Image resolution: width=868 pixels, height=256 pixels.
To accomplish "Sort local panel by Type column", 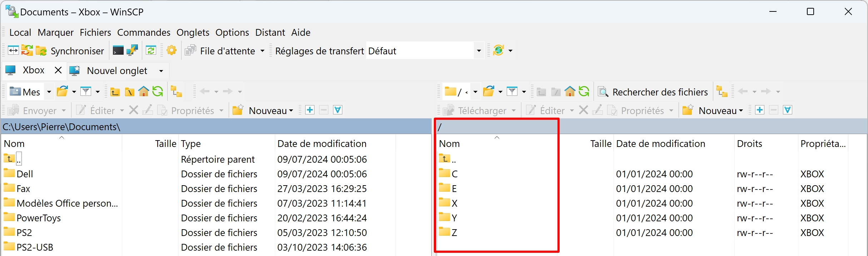I will pos(227,143).
